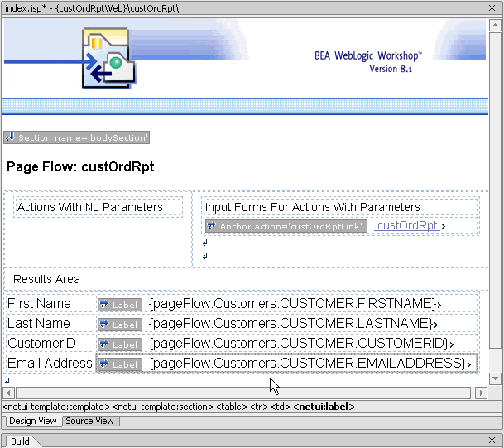504x448 pixels.
Task: Click the Label tag beside Last Name
Action: point(120,325)
